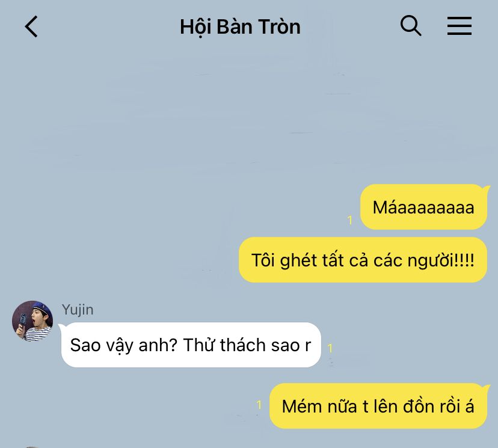The width and height of the screenshot is (498, 448).
Task: Select the message "Mém nữa t lên đồn rồi á"
Action: coord(378,406)
